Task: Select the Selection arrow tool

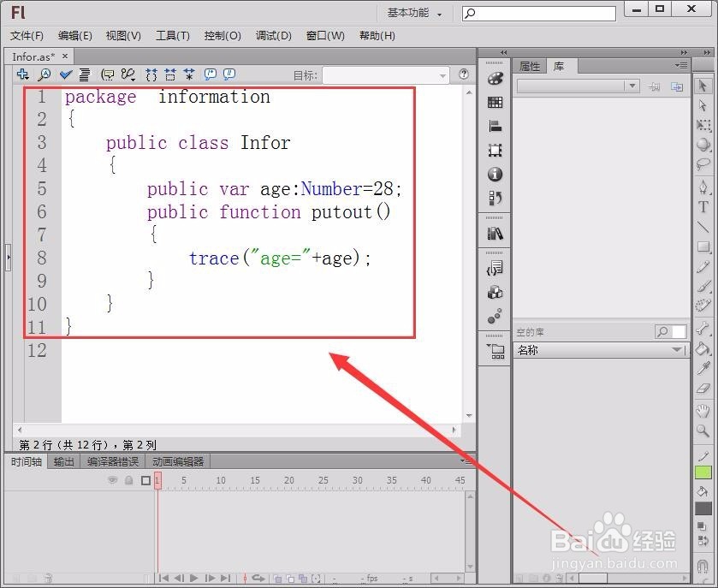Action: (x=703, y=86)
